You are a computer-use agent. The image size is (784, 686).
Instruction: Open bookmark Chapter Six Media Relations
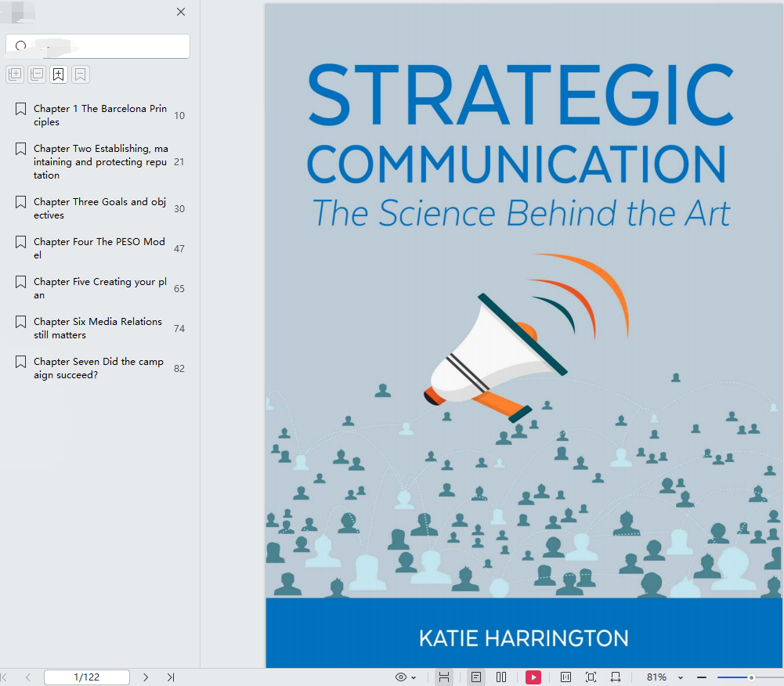click(x=98, y=328)
